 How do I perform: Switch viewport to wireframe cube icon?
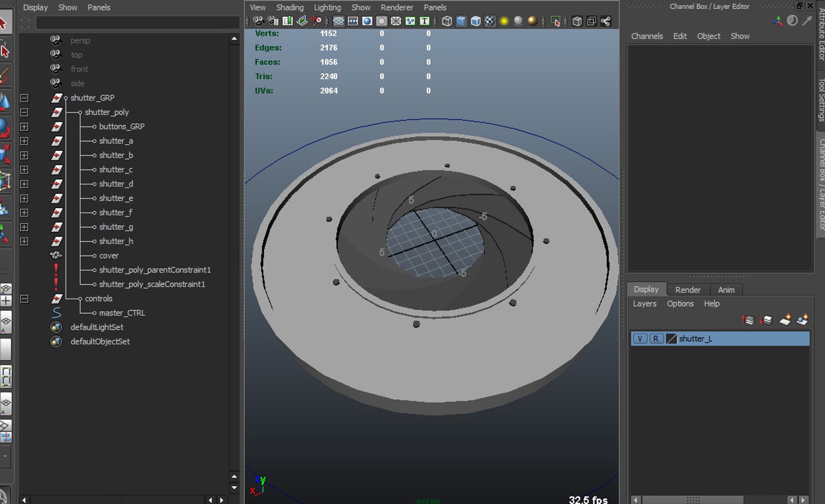447,21
